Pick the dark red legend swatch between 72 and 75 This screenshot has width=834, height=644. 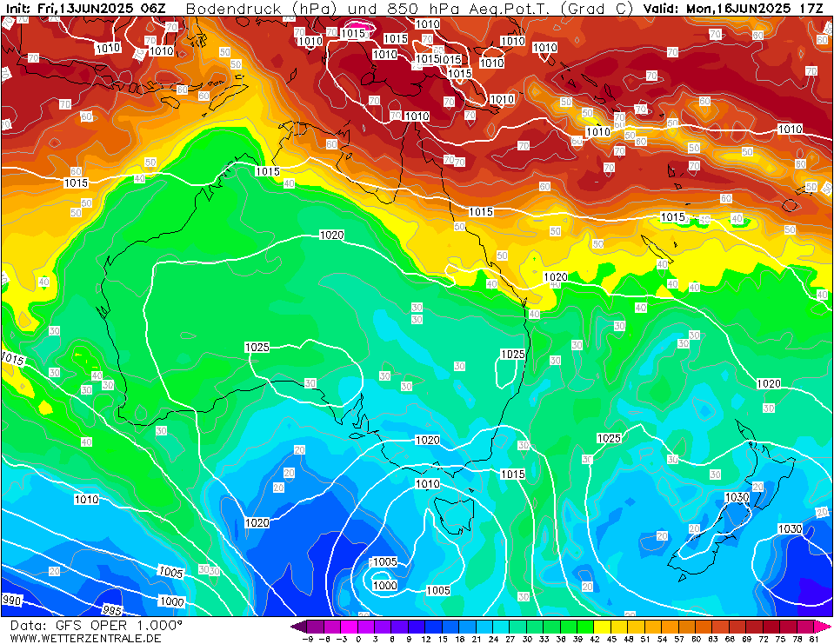pyautogui.click(x=771, y=626)
